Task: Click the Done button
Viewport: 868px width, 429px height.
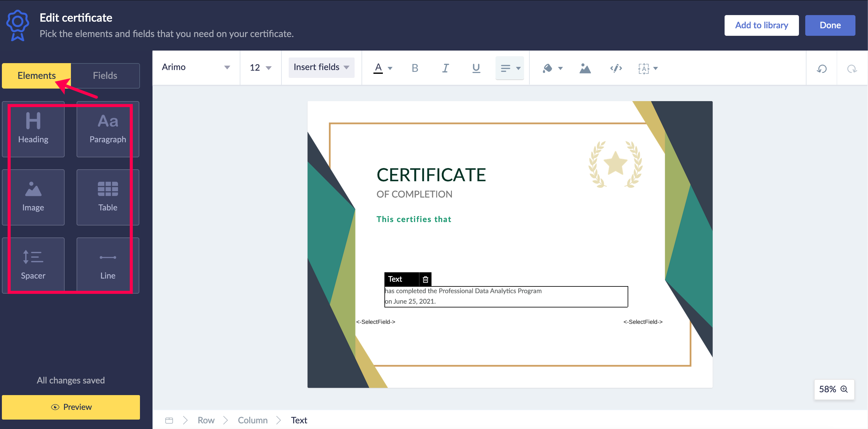Action: coord(830,25)
